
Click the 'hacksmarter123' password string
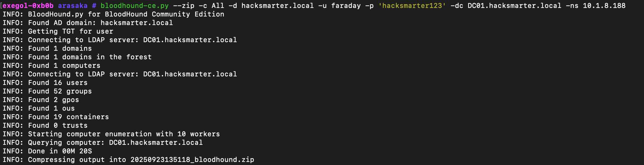pos(412,6)
